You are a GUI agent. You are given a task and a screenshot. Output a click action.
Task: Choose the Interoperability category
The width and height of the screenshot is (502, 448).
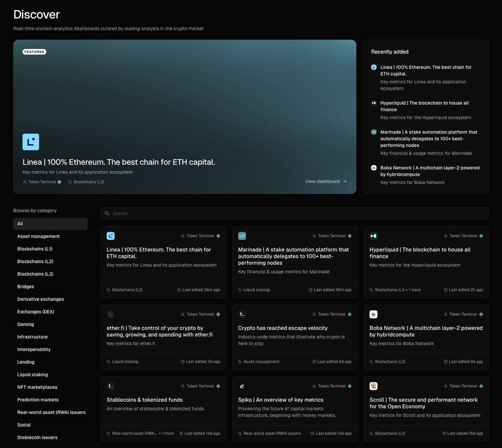50,349
